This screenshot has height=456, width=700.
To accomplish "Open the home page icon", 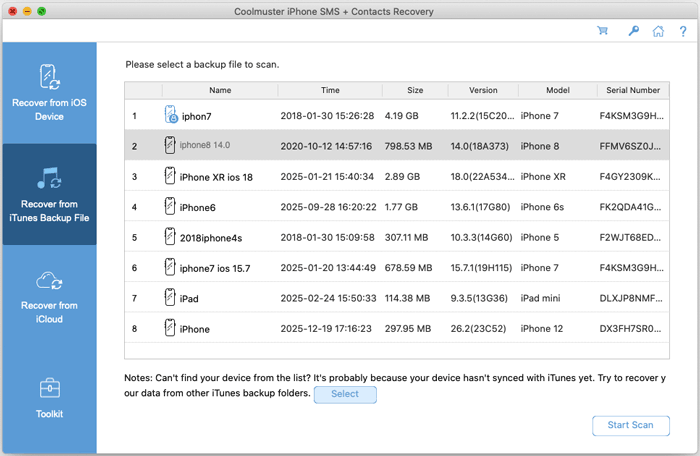I will coord(658,31).
